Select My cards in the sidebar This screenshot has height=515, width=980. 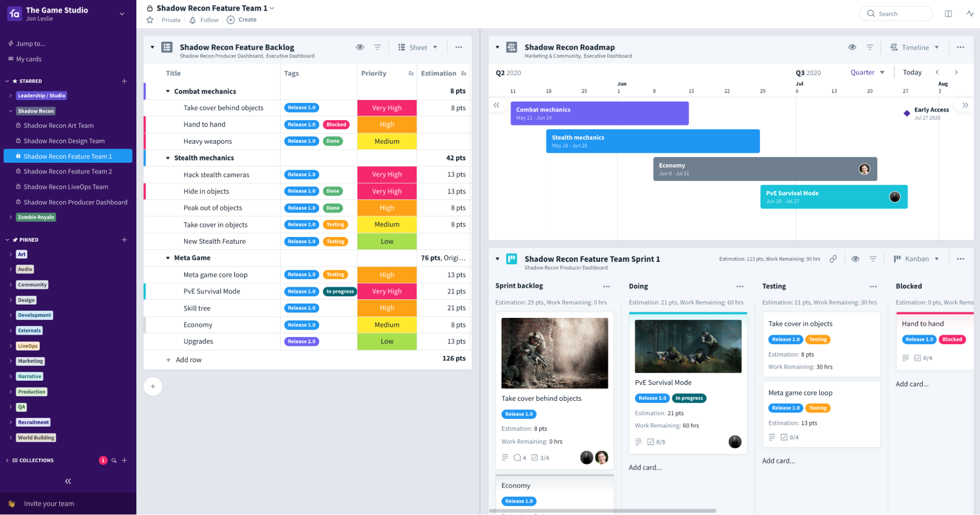28,59
